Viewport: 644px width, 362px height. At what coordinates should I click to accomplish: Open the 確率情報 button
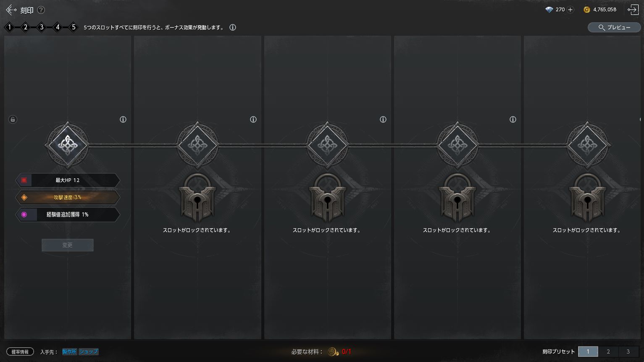(20, 351)
